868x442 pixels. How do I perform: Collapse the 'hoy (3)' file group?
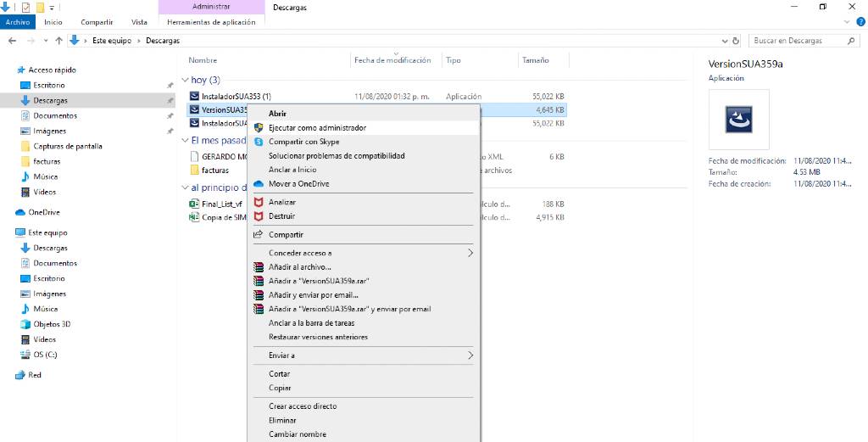pos(186,80)
